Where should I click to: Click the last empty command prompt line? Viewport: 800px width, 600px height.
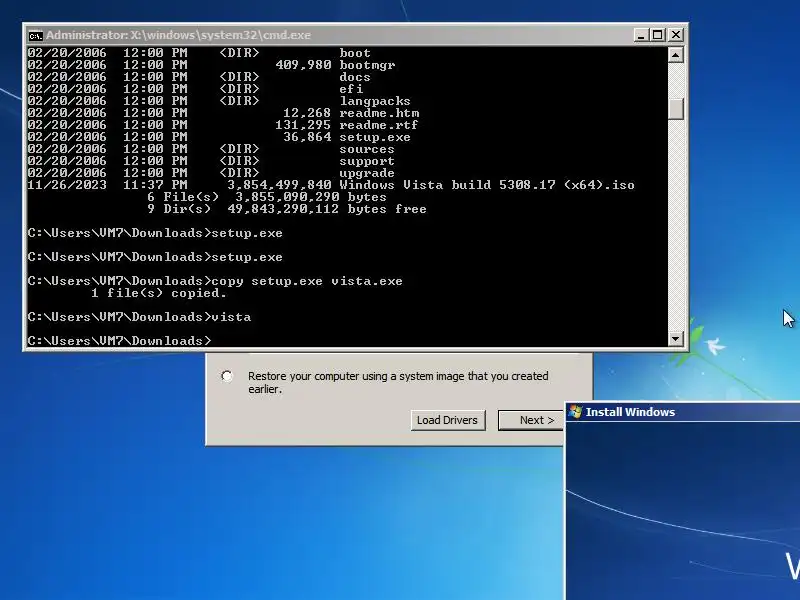pos(119,341)
